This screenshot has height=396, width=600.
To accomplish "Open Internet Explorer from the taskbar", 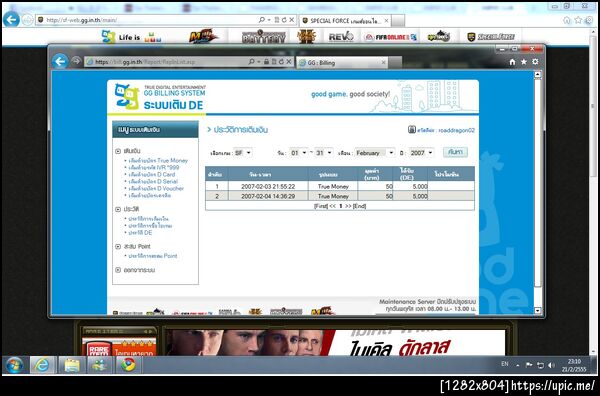I will 42,365.
